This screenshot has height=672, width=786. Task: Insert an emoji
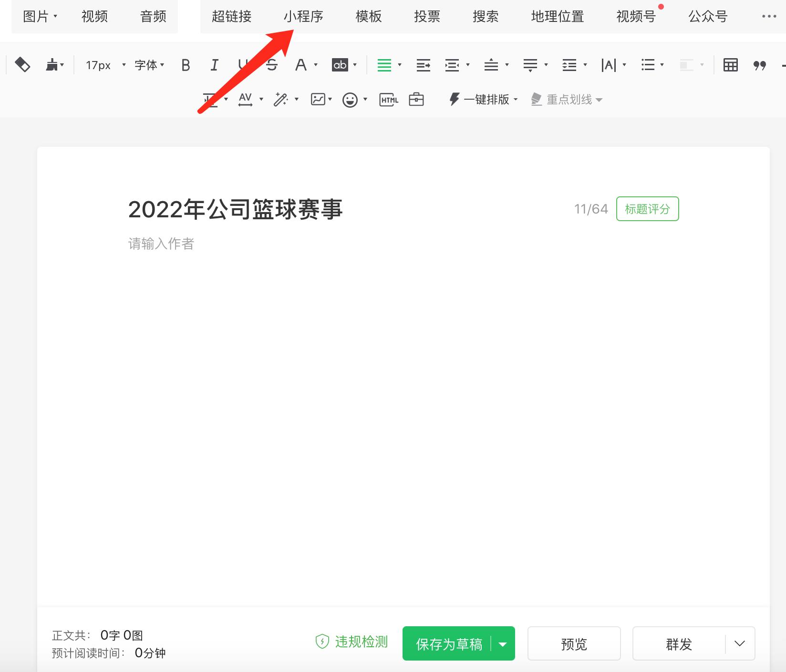tap(351, 99)
